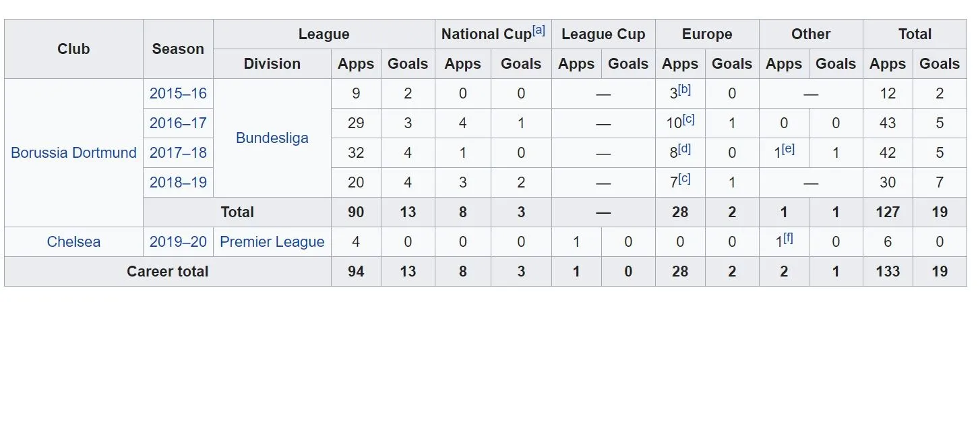
Task: Click the Season column header
Action: (178, 49)
